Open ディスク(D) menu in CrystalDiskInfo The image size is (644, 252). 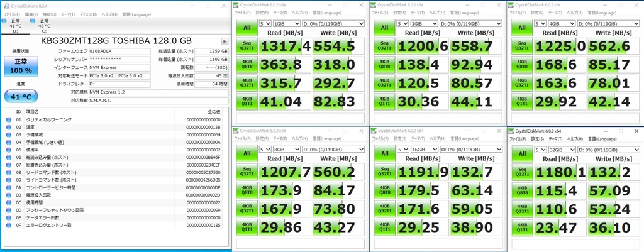88,14
